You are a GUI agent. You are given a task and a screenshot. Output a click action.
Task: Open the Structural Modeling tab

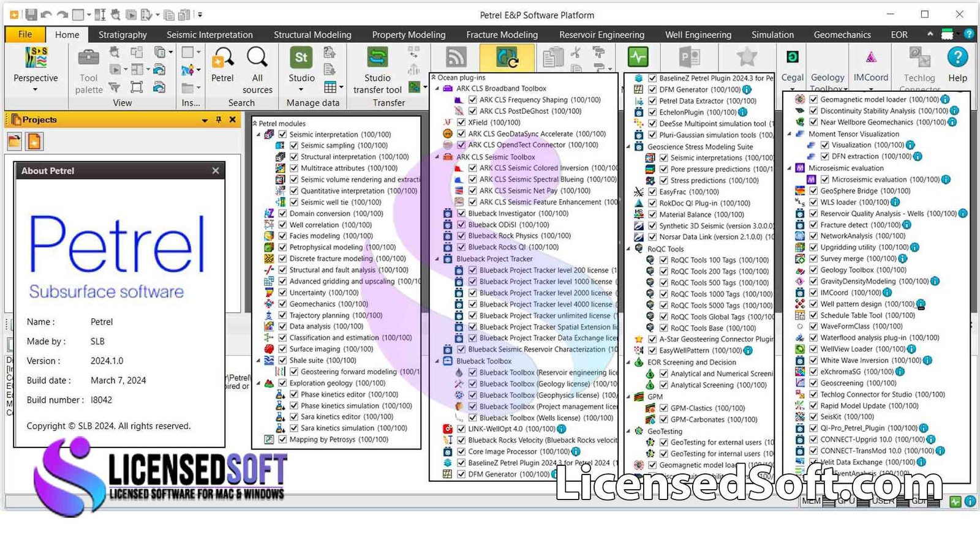point(312,35)
